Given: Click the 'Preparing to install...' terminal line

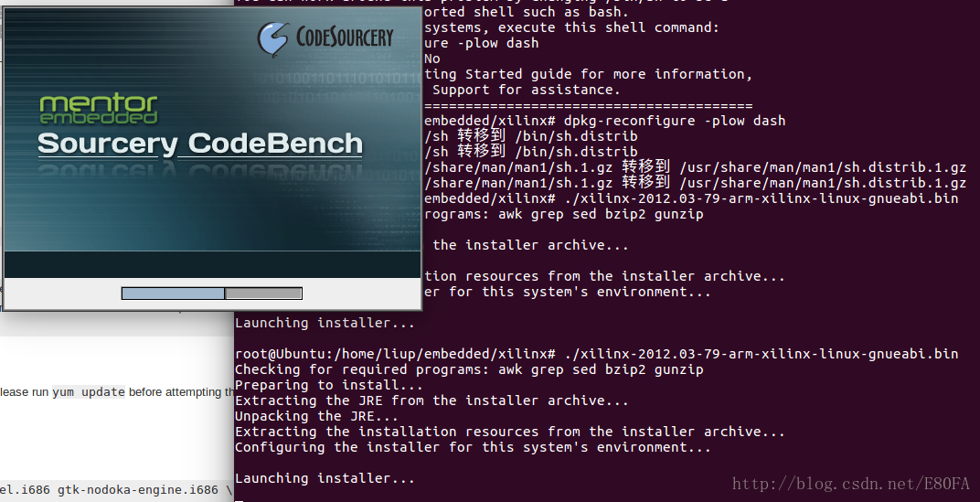Looking at the screenshot, I should pyautogui.click(x=329, y=385).
